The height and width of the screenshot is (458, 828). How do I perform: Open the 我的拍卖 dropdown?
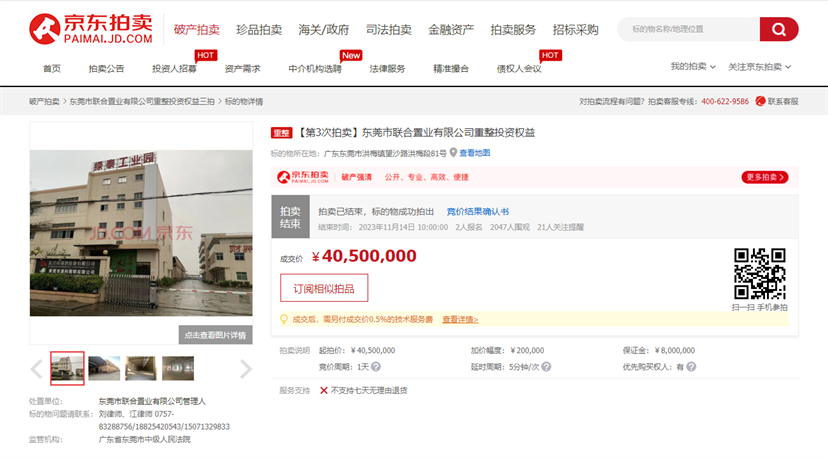pos(693,67)
